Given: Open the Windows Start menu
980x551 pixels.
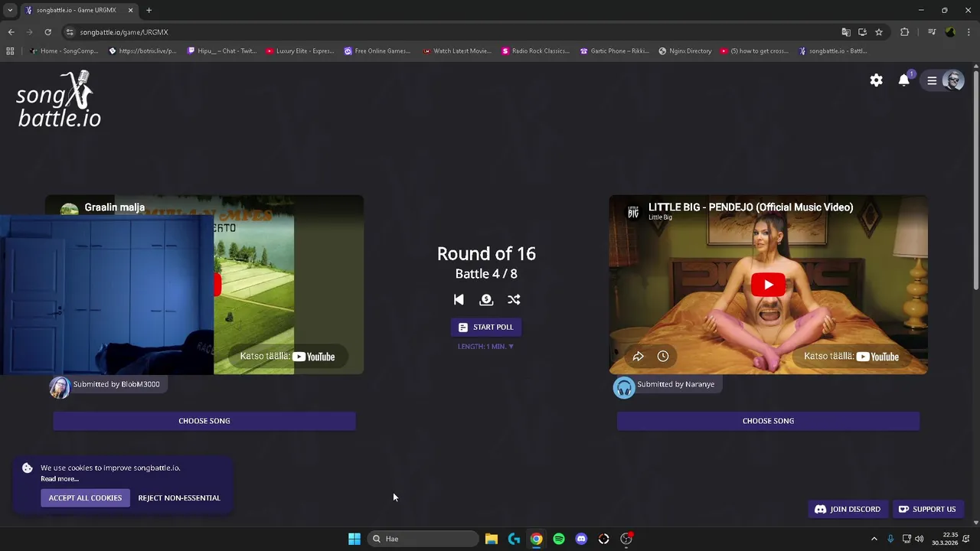Looking at the screenshot, I should pyautogui.click(x=354, y=539).
